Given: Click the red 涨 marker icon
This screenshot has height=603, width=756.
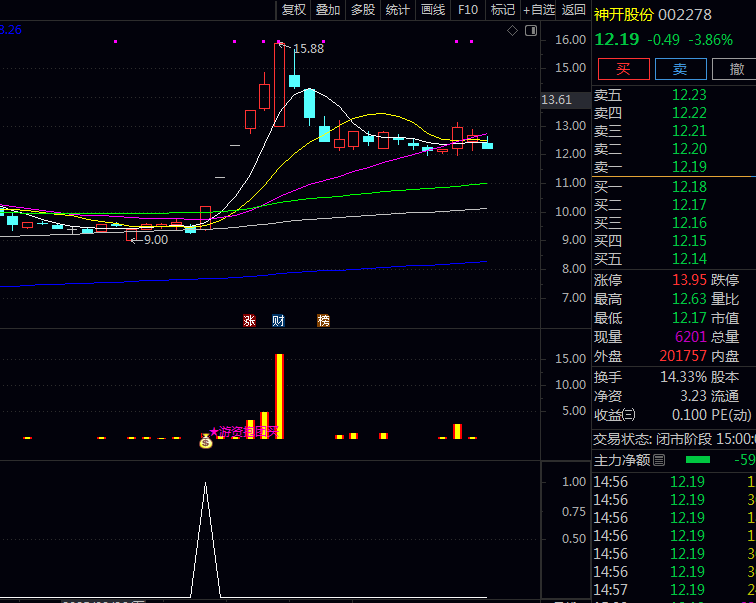Looking at the screenshot, I should (x=249, y=320).
